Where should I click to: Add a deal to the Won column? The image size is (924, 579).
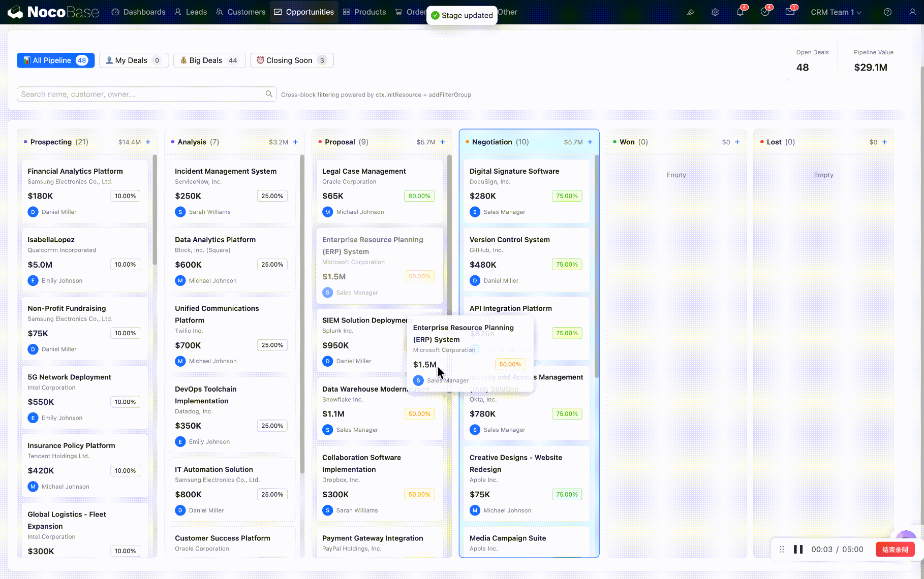click(737, 142)
